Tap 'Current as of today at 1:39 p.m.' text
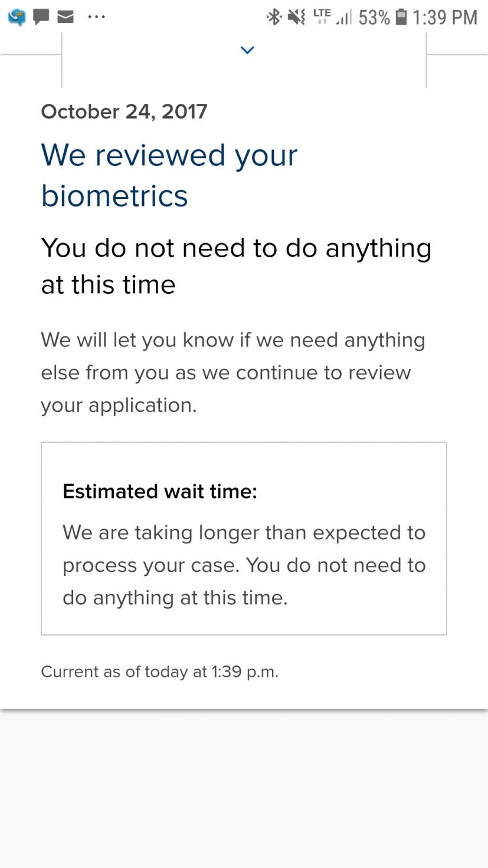Image resolution: width=488 pixels, height=868 pixels. coord(159,672)
